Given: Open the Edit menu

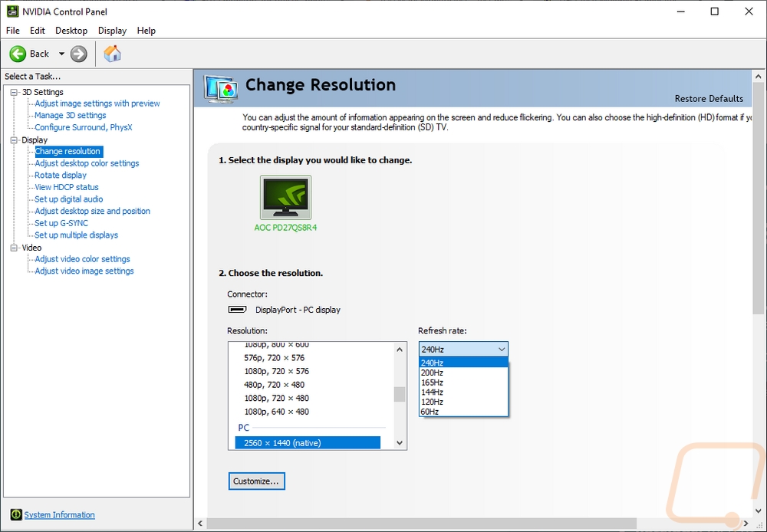Looking at the screenshot, I should tap(37, 31).
